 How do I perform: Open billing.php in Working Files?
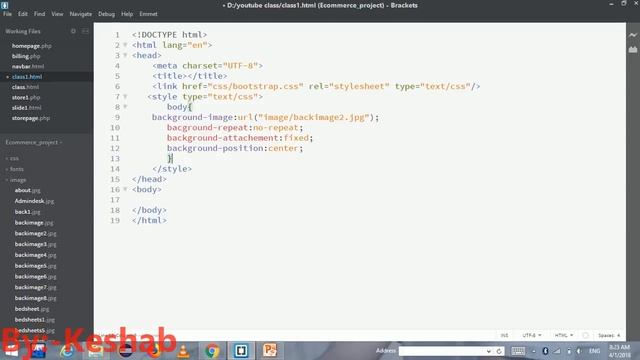coord(26,56)
